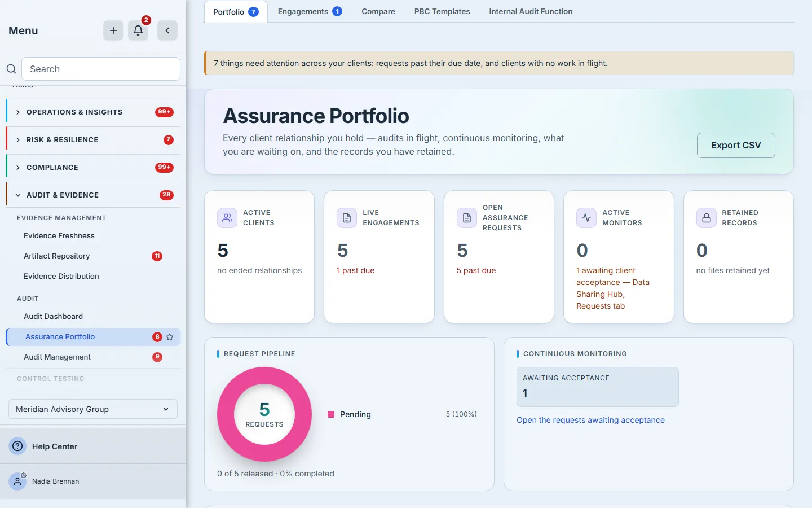
Task: Click the Active Clients people icon
Action: [227, 218]
